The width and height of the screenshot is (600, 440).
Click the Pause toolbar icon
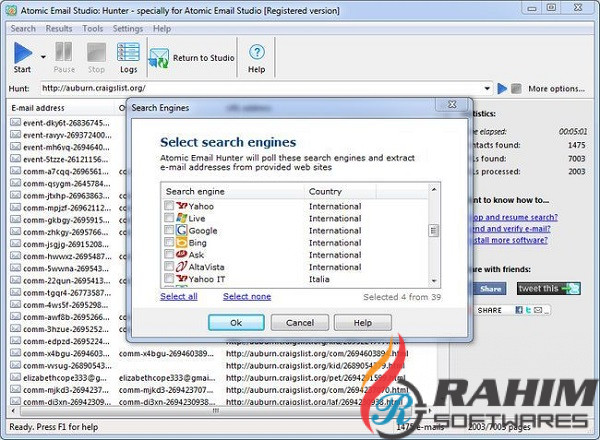[x=64, y=52]
